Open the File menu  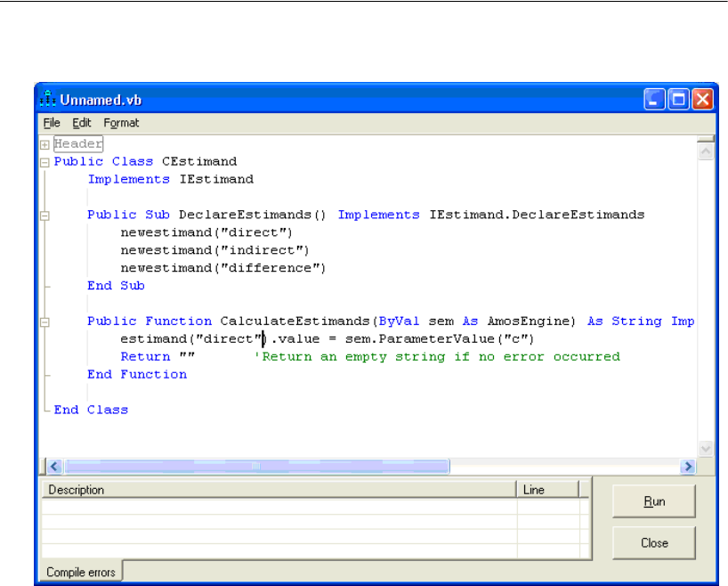click(52, 123)
